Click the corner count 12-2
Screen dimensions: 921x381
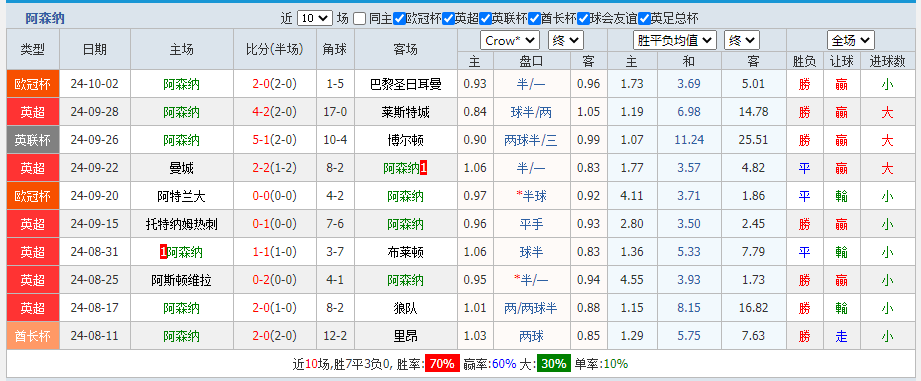coord(335,336)
